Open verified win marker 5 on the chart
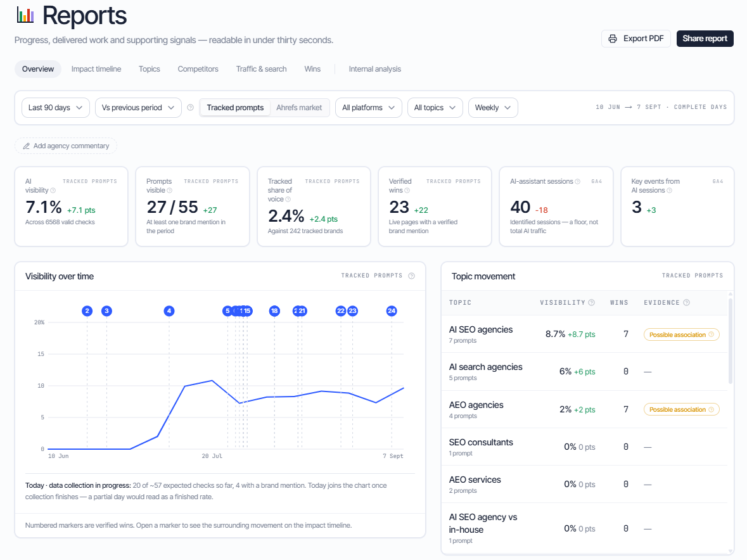This screenshot has width=747, height=560. tap(227, 311)
